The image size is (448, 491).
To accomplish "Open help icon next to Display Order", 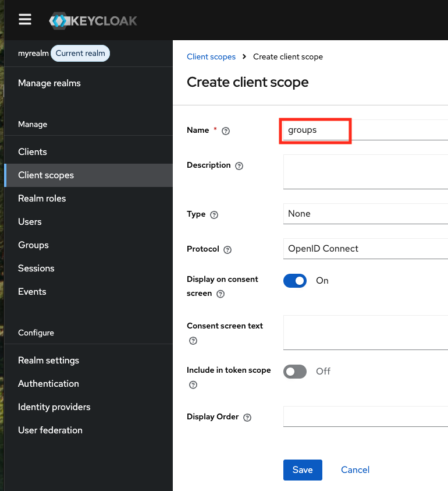I will coord(247,418).
